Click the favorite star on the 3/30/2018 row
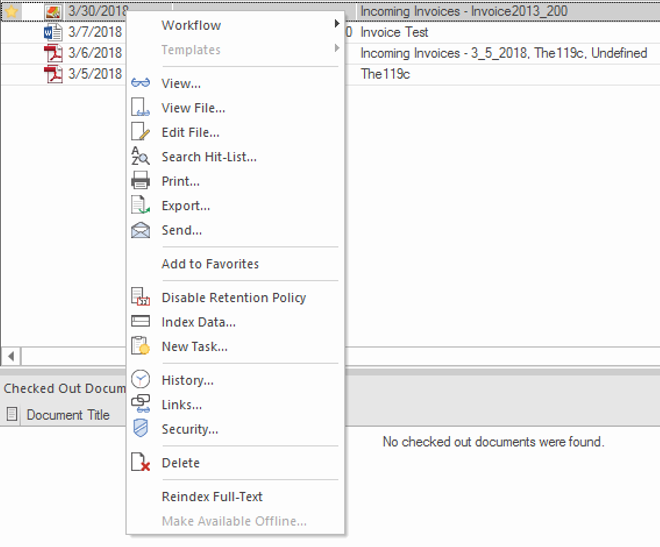Screen dimensions: 660x547 coord(12,11)
